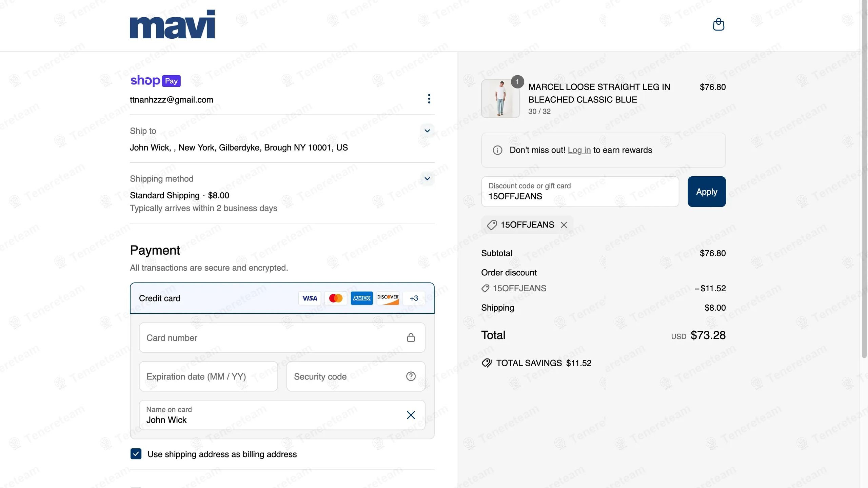Click the page vertical scrollbar
The width and height of the screenshot is (868, 488).
[864, 179]
